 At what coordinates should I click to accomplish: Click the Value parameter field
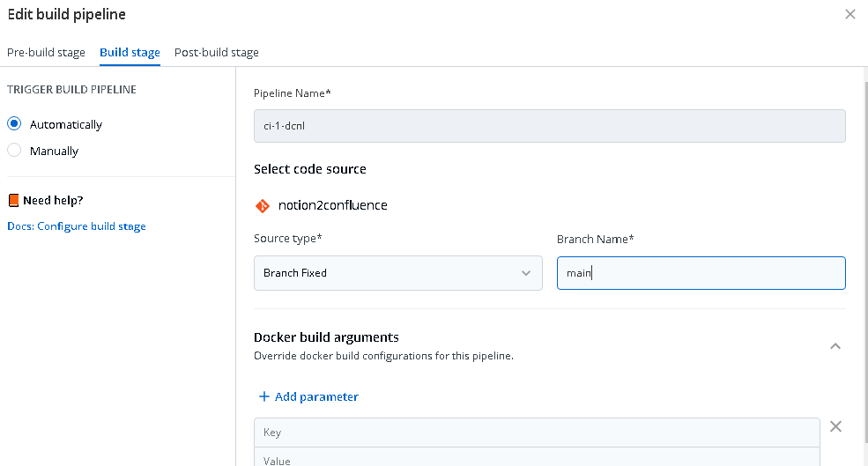pyautogui.click(x=537, y=459)
